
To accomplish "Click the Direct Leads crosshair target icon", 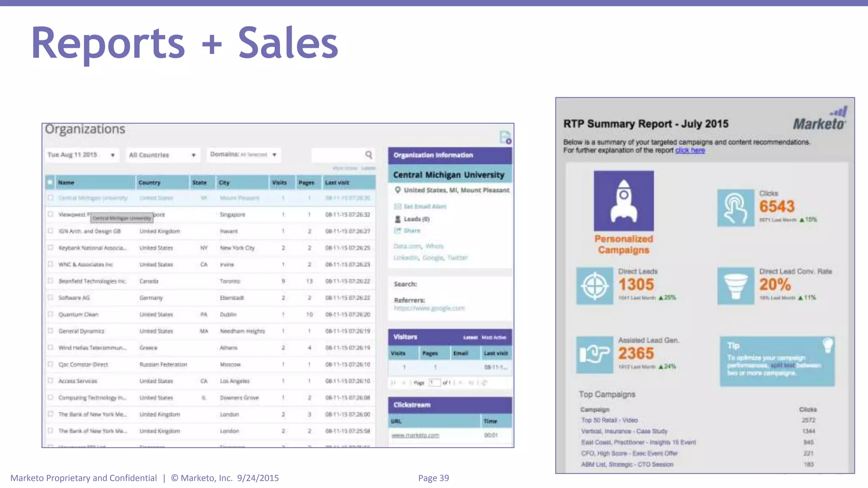I will tap(594, 286).
